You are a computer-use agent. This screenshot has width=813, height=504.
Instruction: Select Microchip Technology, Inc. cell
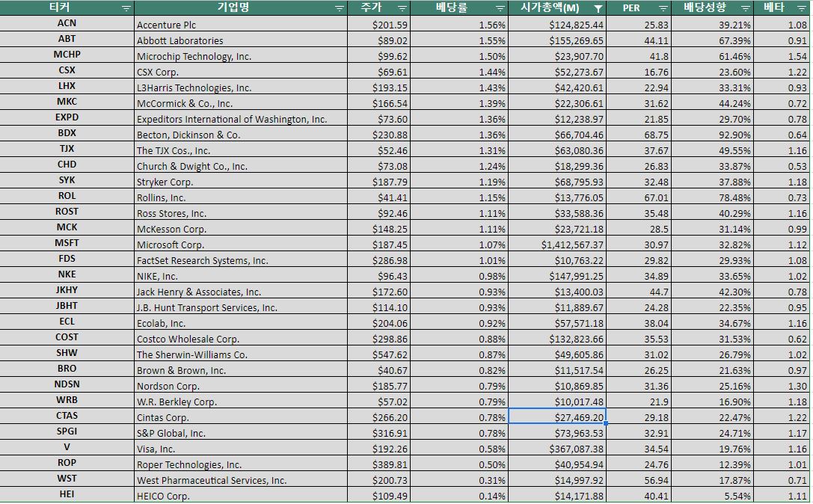pyautogui.click(x=241, y=55)
